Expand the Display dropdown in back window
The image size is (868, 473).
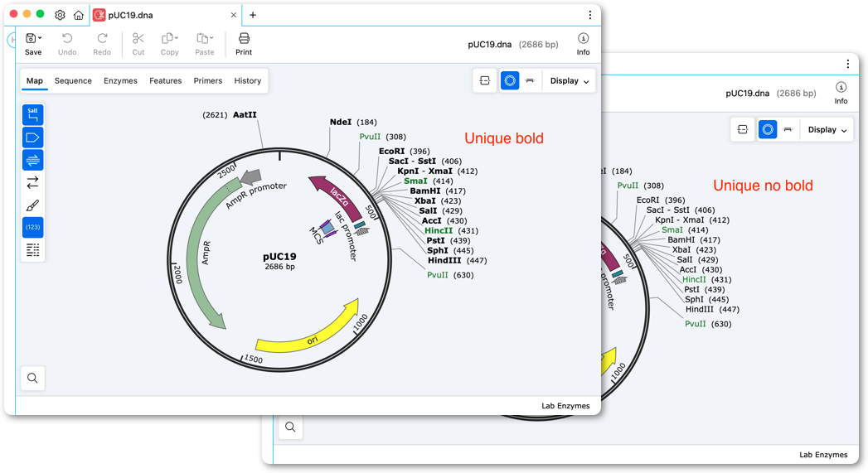click(x=827, y=129)
